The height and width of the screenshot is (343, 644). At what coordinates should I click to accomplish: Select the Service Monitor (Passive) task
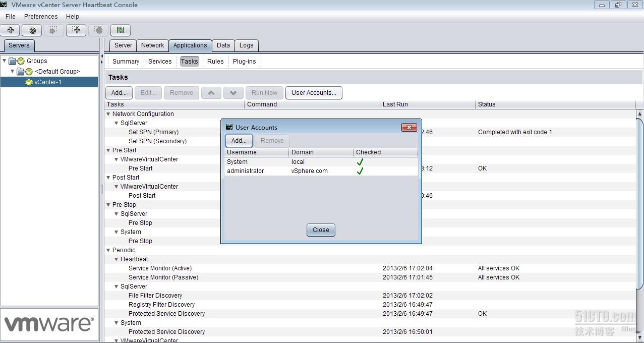click(163, 277)
